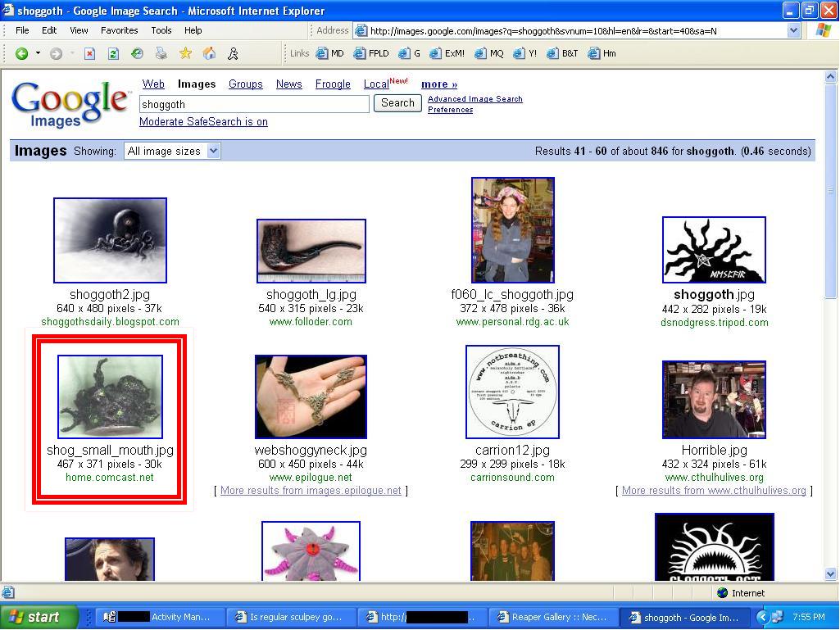840x630 pixels.
Task: Stop page loading with red X icon
Action: [90, 53]
